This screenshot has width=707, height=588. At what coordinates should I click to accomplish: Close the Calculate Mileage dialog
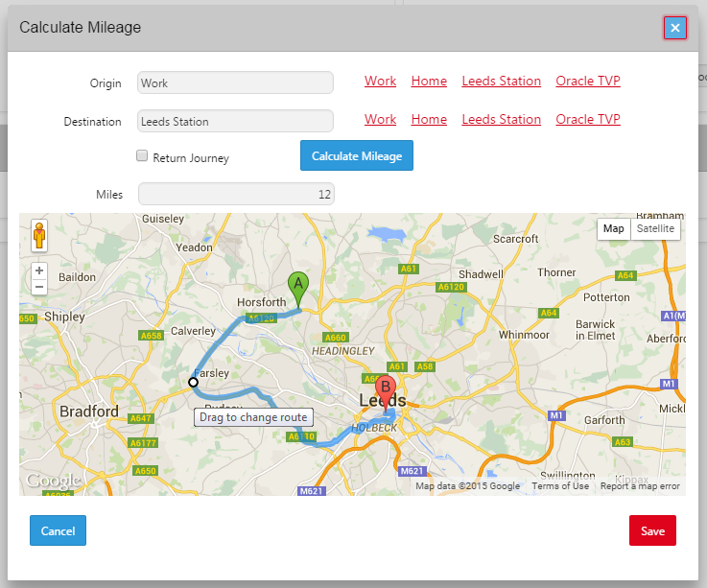674,28
